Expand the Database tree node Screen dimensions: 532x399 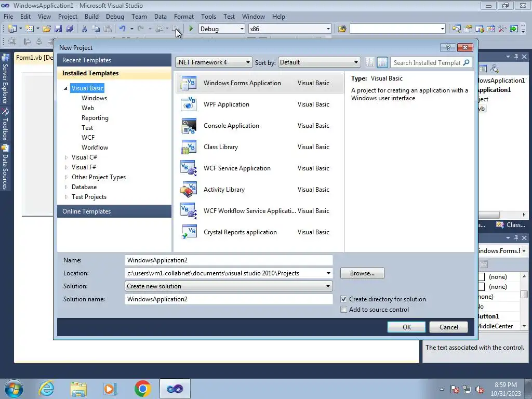tap(66, 187)
